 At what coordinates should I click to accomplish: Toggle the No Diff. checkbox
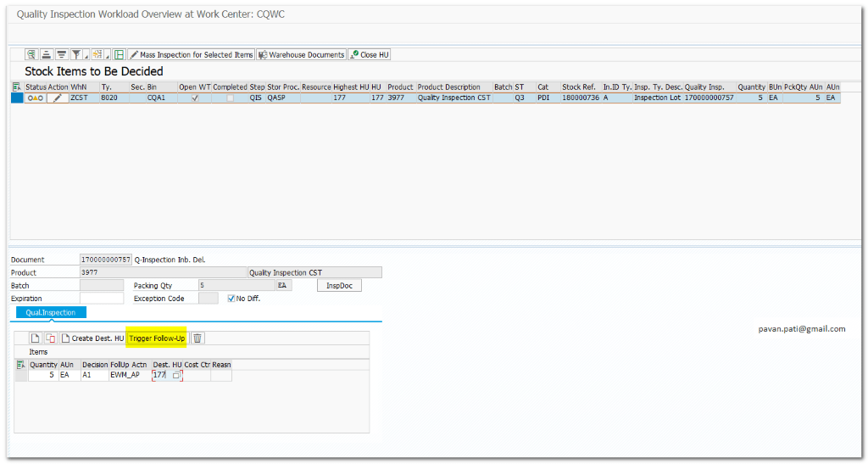tap(231, 299)
